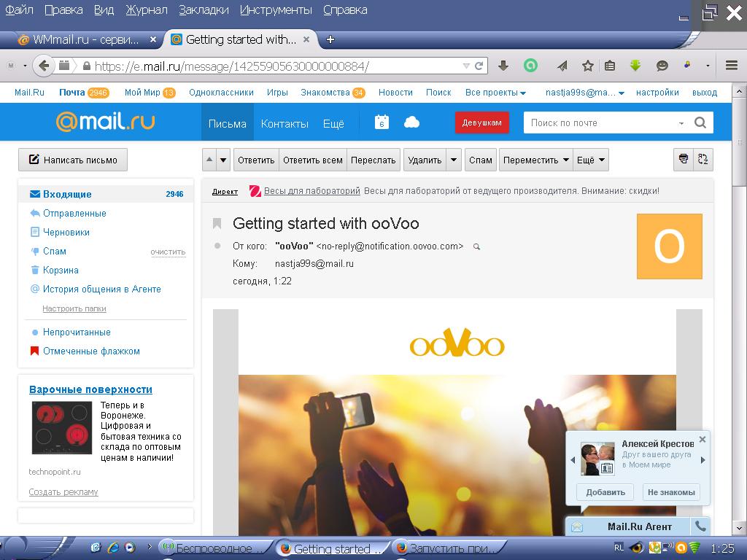Open the Переместить dropdown
Image resolution: width=747 pixels, height=560 pixels.
click(x=535, y=160)
